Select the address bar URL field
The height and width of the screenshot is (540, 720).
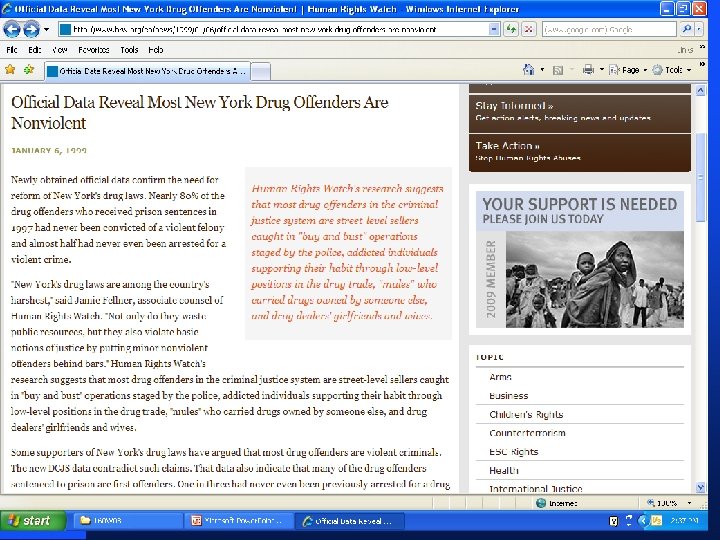273,30
